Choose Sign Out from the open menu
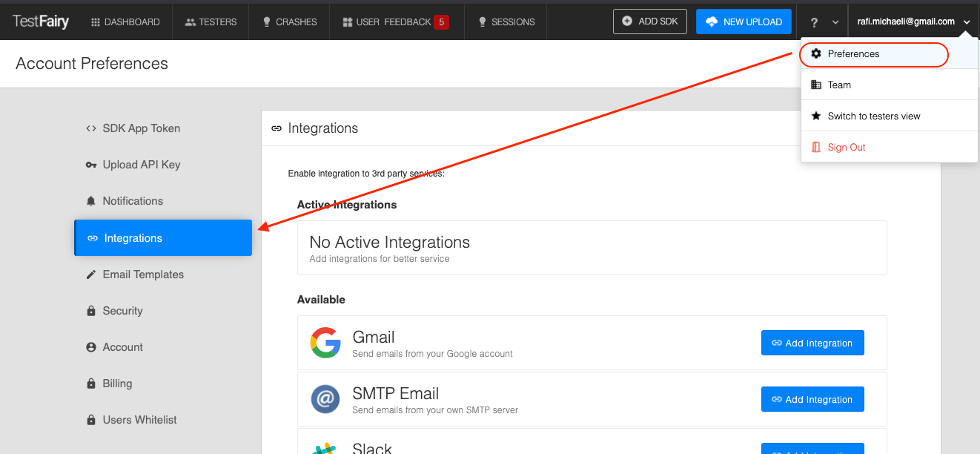Image resolution: width=980 pixels, height=454 pixels. click(845, 147)
